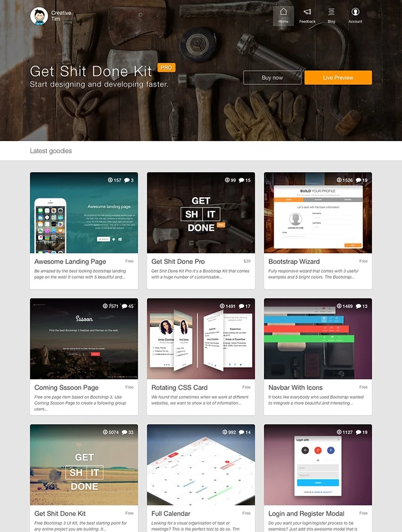Click the Free label on Navbar With Icons
The height and width of the screenshot is (532, 402).
pos(363,387)
